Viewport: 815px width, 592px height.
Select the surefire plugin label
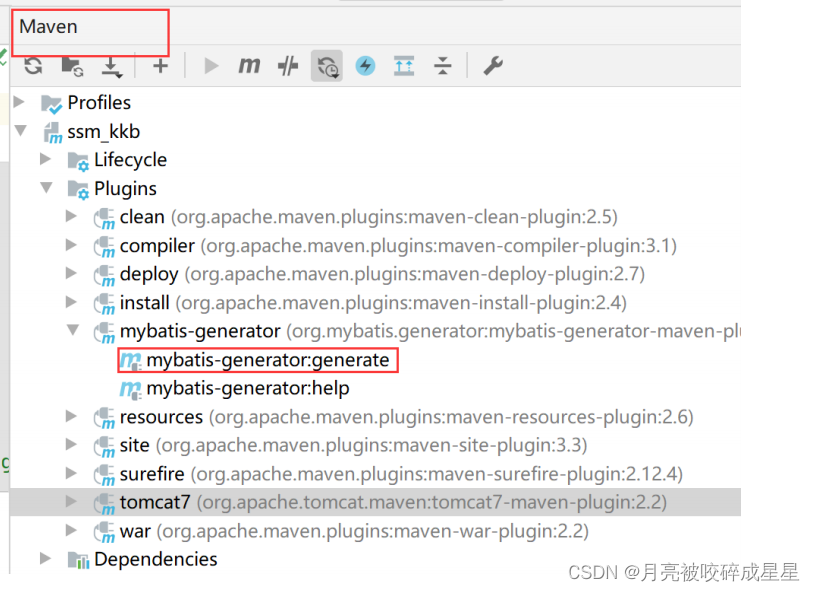pyautogui.click(x=152, y=474)
